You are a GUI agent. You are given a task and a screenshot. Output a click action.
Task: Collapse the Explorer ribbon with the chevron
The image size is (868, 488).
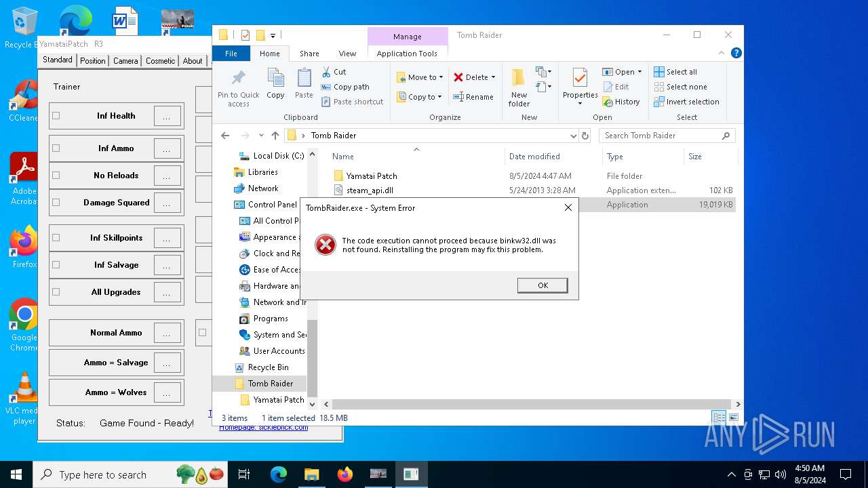click(723, 53)
